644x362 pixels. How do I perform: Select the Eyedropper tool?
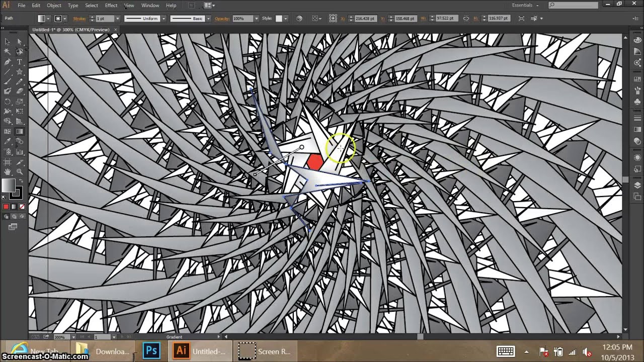pos(8,142)
